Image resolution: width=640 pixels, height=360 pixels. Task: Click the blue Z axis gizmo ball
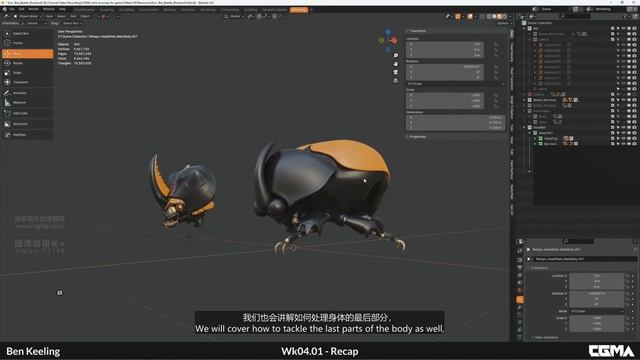coord(388,31)
